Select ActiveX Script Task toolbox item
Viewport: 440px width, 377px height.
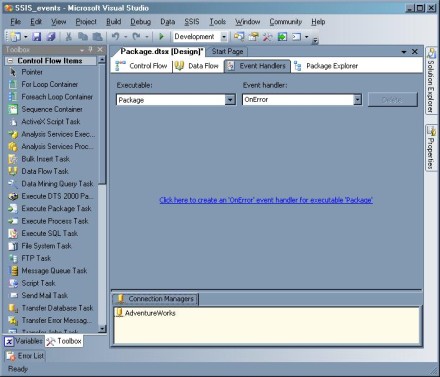[x=51, y=122]
